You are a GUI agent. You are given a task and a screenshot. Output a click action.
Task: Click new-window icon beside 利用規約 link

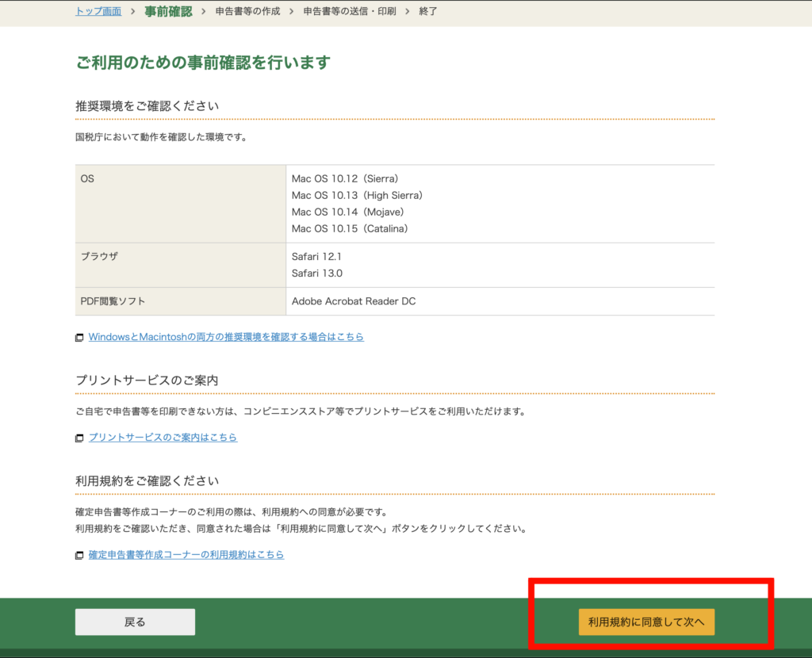pyautogui.click(x=79, y=556)
